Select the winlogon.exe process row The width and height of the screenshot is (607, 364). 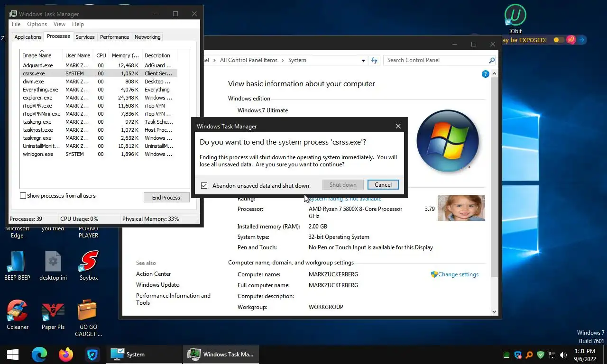tap(99, 154)
